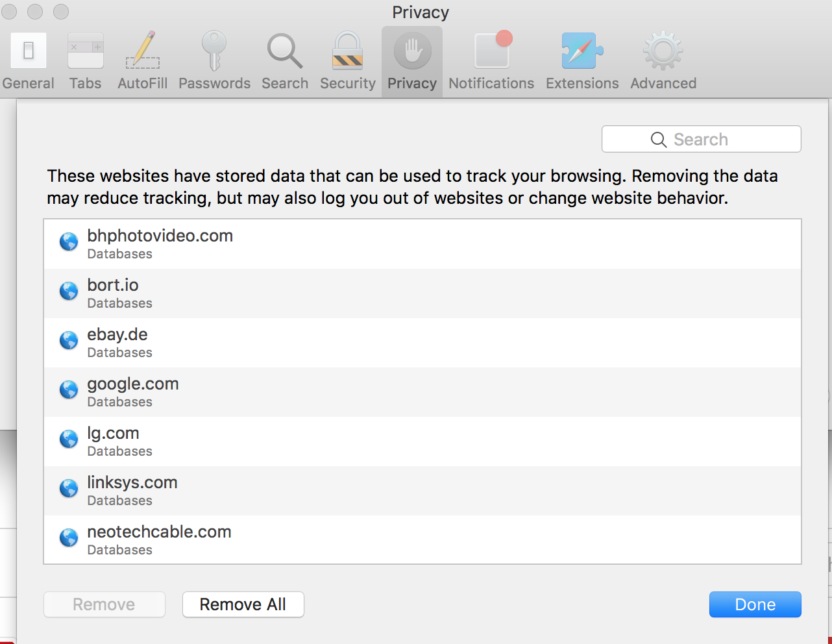Open the Notifications preferences pane
832x644 pixels.
click(491, 62)
